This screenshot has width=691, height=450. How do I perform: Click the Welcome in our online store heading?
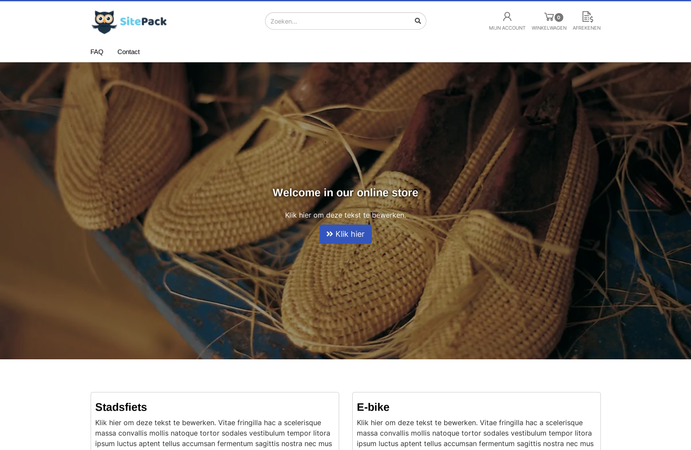point(345,193)
